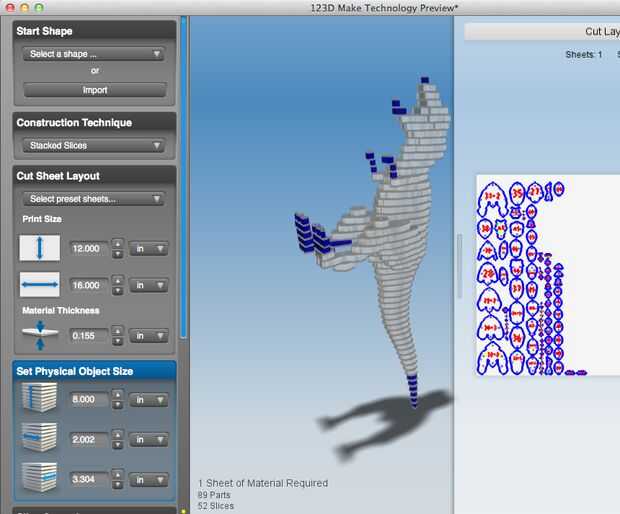Click the print width arrow icon

[40, 284]
